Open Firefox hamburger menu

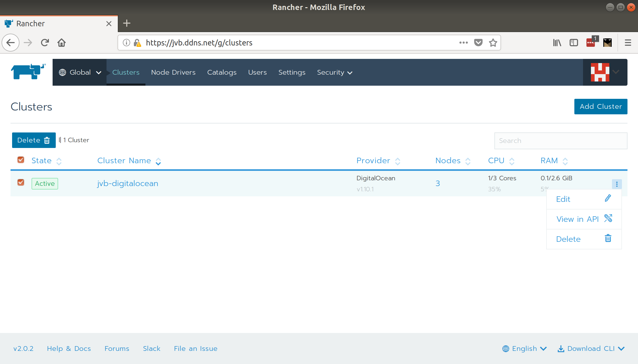[628, 43]
